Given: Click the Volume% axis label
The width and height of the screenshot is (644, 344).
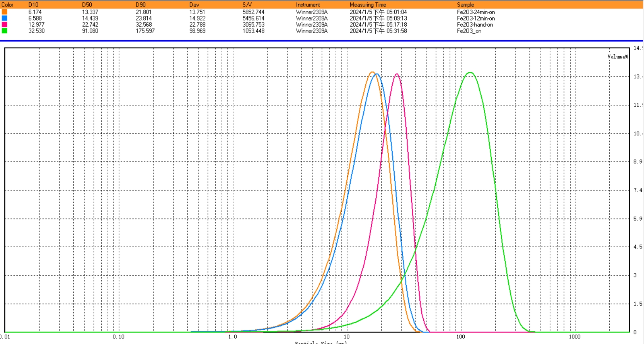Looking at the screenshot, I should coord(617,57).
